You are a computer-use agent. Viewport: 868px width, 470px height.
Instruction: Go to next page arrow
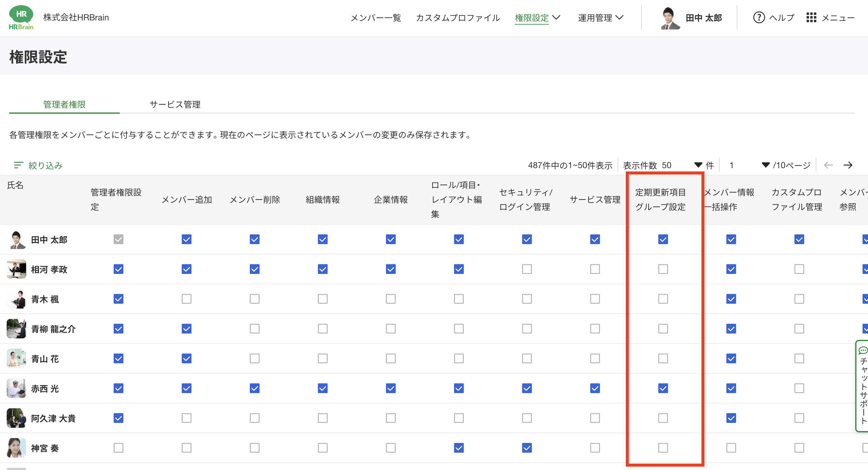click(x=848, y=165)
